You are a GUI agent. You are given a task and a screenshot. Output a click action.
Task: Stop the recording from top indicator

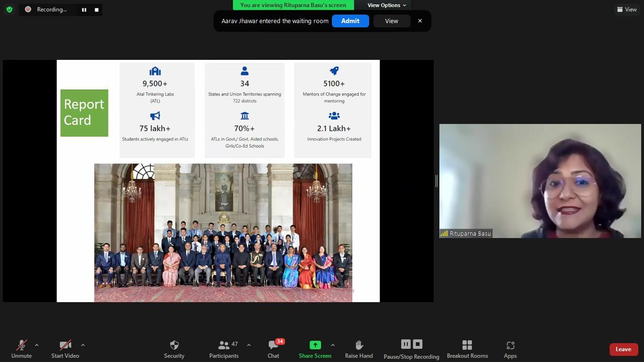click(96, 9)
